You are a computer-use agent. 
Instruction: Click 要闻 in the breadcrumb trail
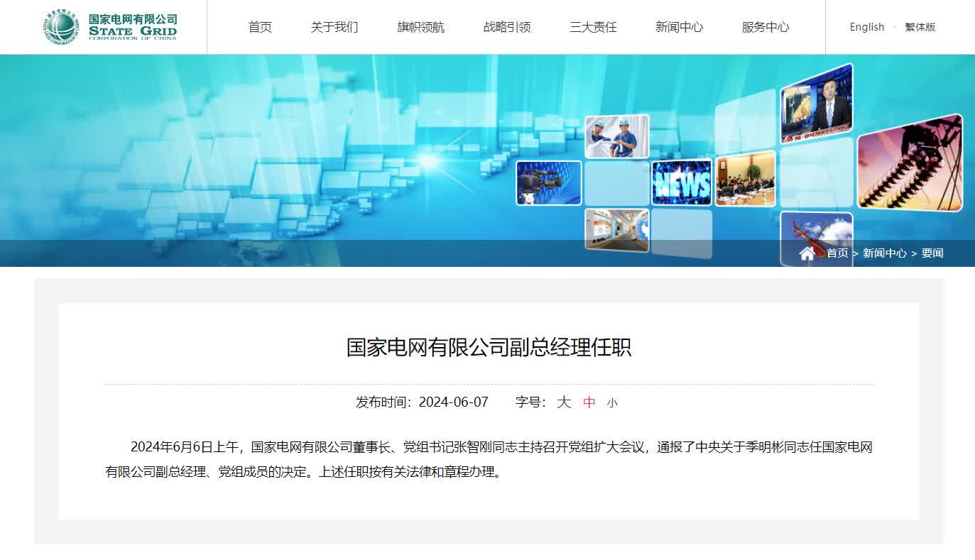[x=932, y=253]
